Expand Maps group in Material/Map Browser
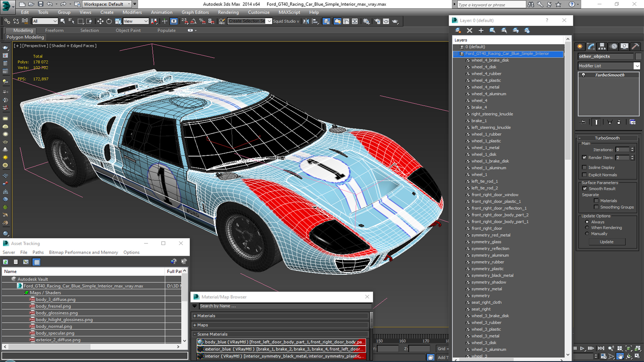This screenshot has height=362, width=644. click(x=195, y=325)
